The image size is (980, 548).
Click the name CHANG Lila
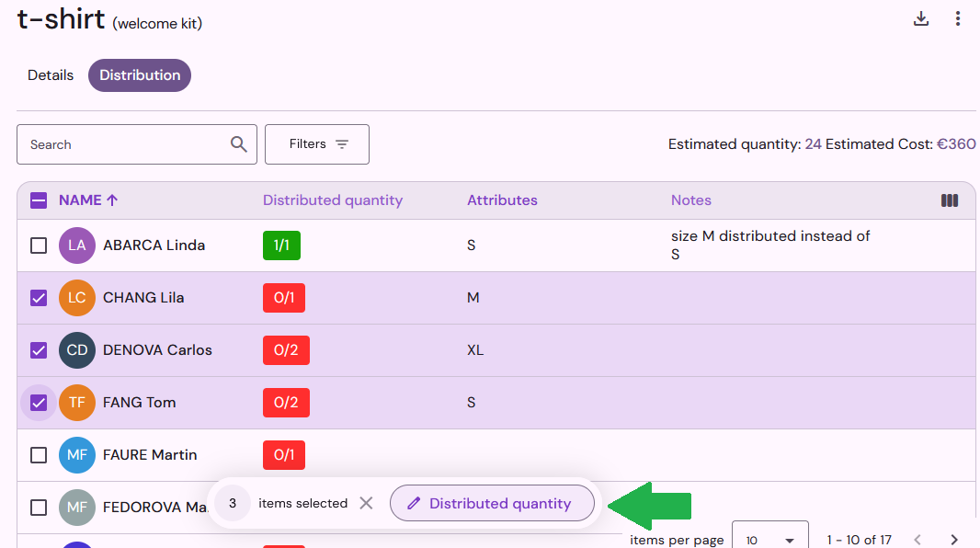(143, 298)
